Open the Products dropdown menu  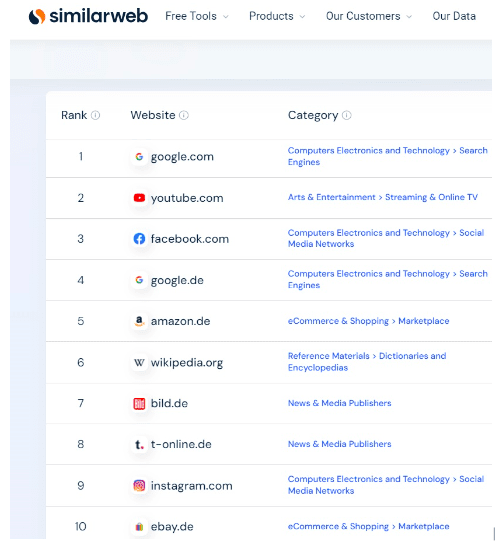point(277,16)
